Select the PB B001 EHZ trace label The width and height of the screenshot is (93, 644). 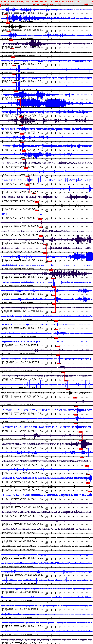pyautogui.click(x=22, y=328)
